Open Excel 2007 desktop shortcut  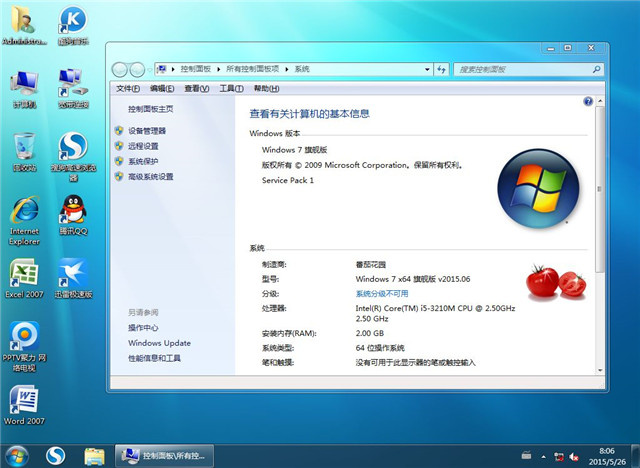tap(24, 279)
